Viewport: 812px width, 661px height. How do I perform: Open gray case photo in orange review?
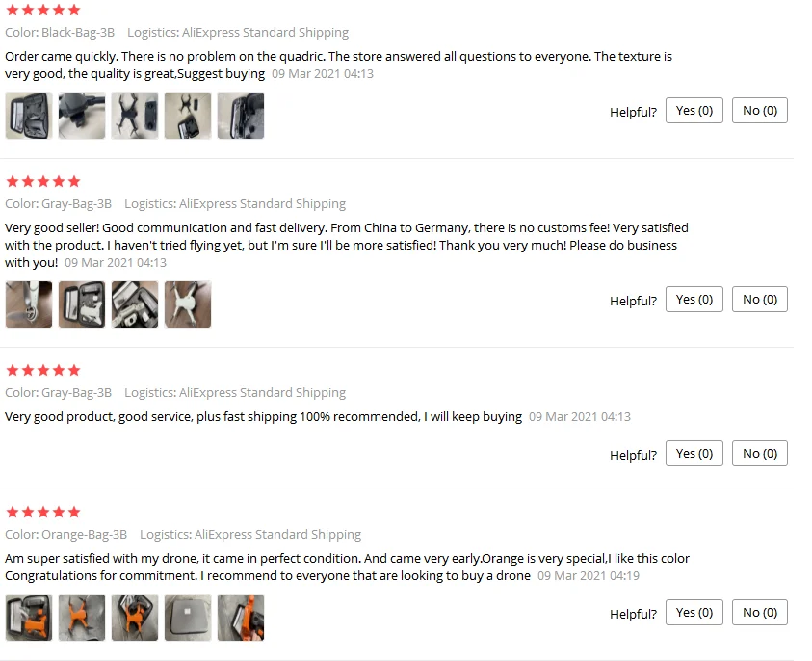[188, 618]
